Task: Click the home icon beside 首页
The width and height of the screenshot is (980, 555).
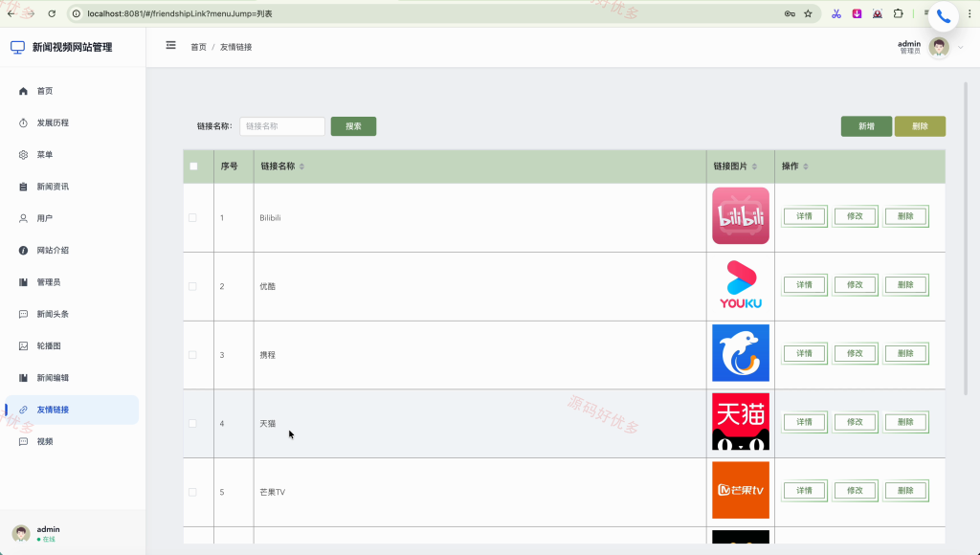Action: (23, 91)
